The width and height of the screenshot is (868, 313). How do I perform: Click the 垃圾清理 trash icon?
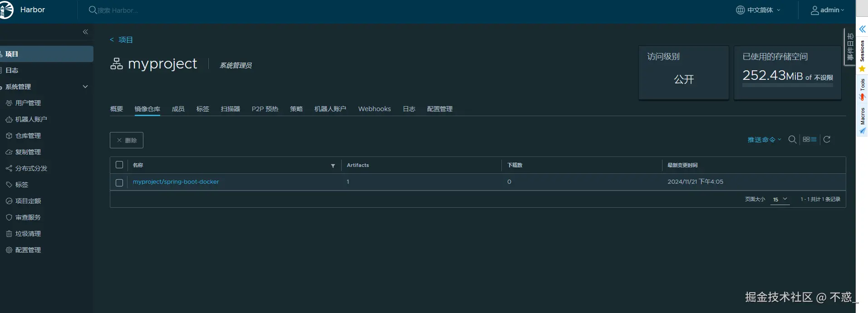[9, 234]
